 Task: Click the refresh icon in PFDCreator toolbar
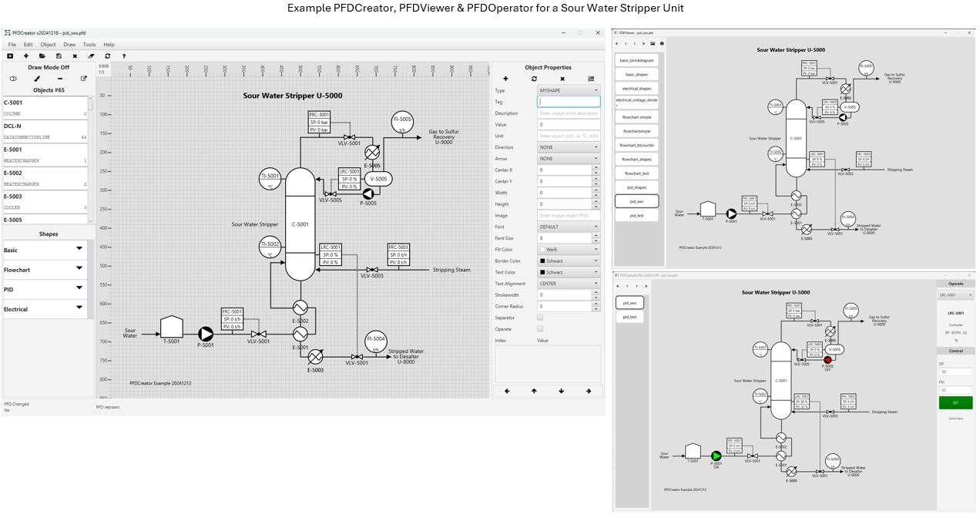click(107, 56)
